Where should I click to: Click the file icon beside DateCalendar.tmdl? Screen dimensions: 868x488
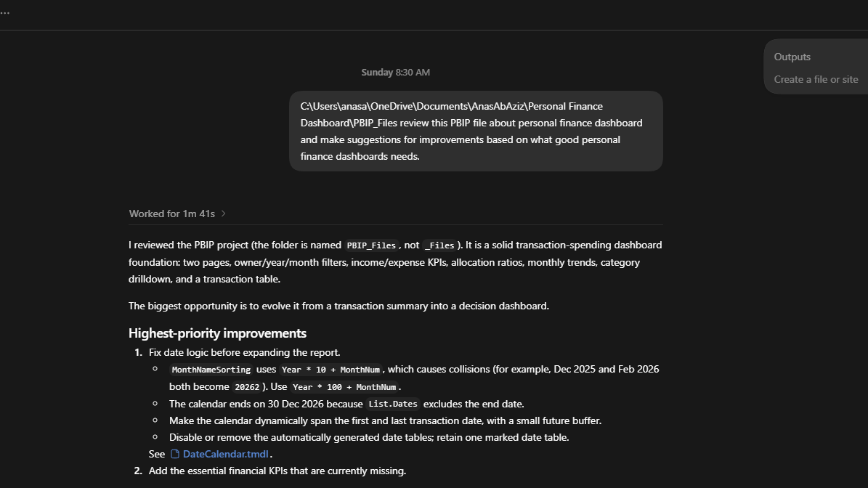[175, 455]
